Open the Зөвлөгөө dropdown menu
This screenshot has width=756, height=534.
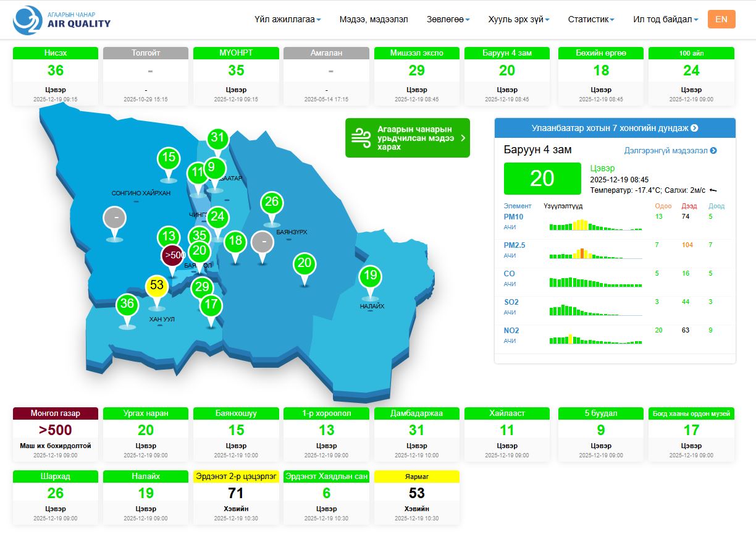tap(448, 19)
